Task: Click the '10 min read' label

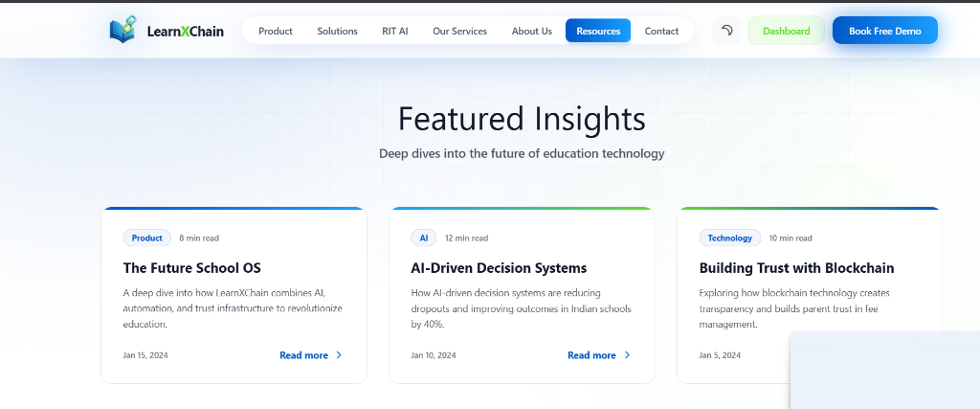Action: click(791, 238)
